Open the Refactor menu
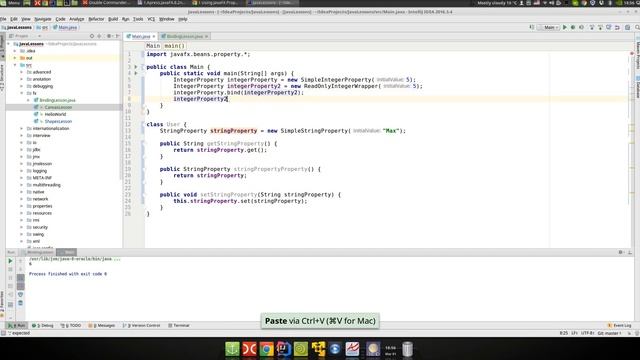 96,19
